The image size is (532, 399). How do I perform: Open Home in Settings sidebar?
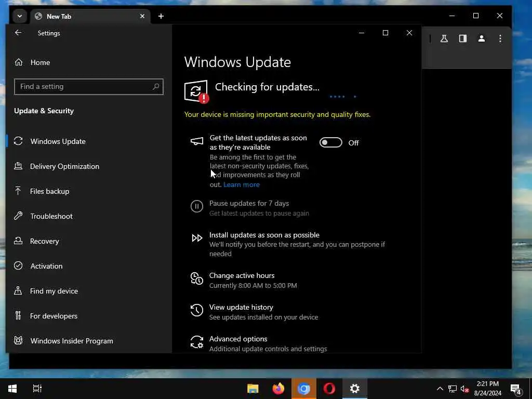(40, 62)
